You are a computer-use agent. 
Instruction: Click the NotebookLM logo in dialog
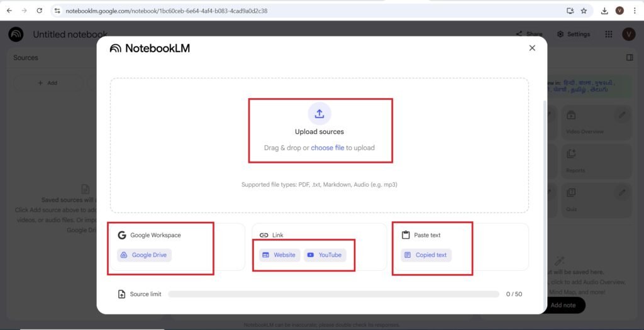[x=150, y=48]
